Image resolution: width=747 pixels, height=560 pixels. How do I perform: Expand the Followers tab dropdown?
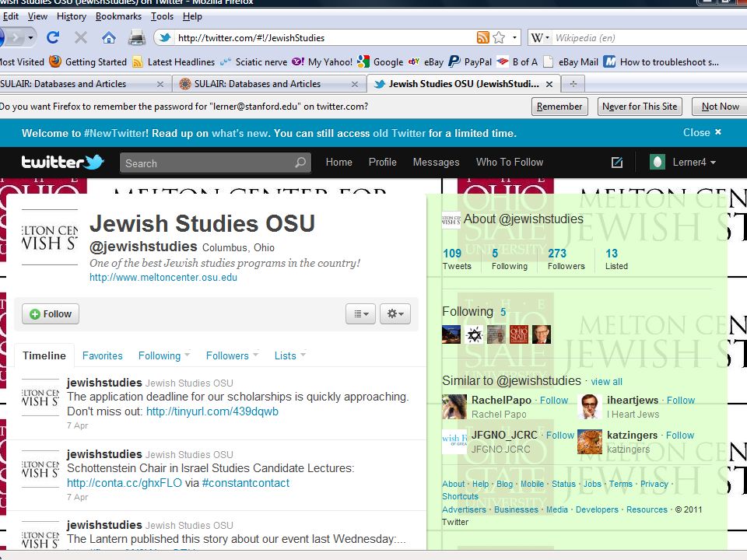coord(256,355)
